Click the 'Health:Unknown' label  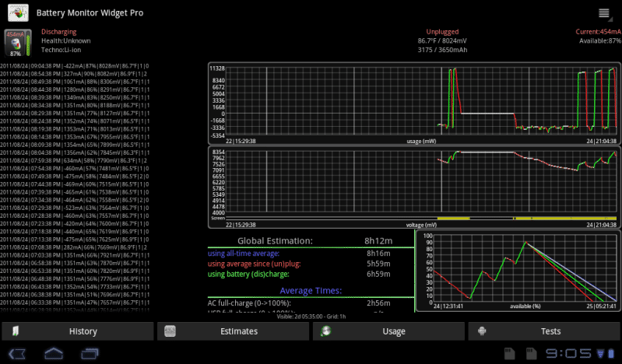(66, 41)
